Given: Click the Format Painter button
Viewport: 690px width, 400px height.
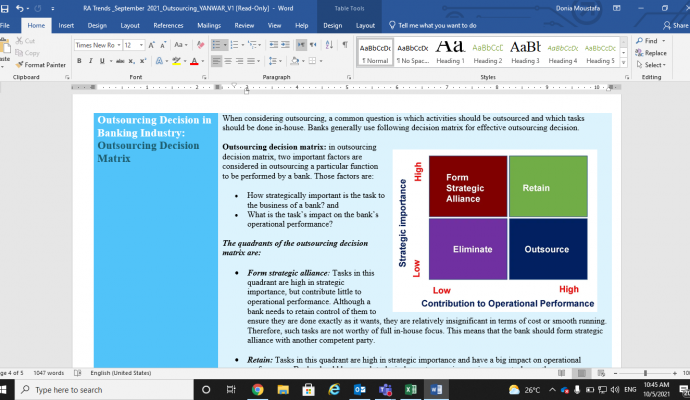Looking at the screenshot, I should [x=42, y=65].
